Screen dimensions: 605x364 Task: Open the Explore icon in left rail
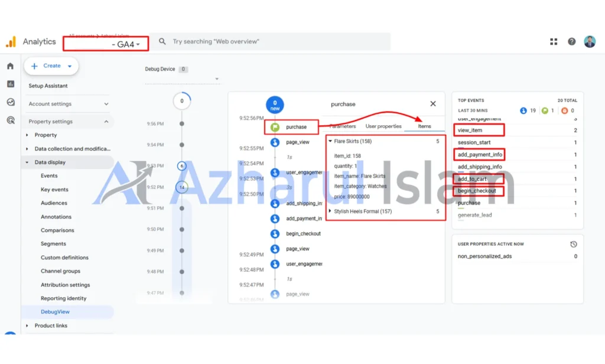pyautogui.click(x=11, y=102)
